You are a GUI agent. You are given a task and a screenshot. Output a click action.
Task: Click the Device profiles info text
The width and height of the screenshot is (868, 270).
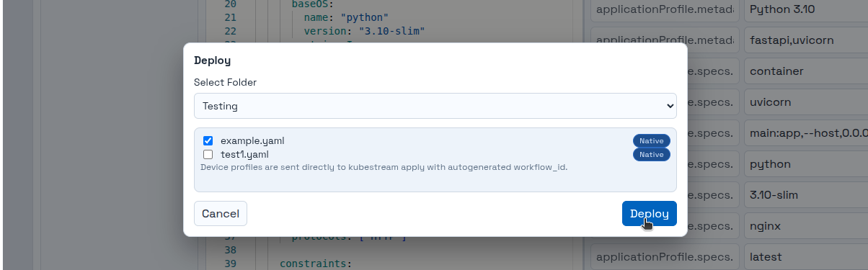pos(384,167)
